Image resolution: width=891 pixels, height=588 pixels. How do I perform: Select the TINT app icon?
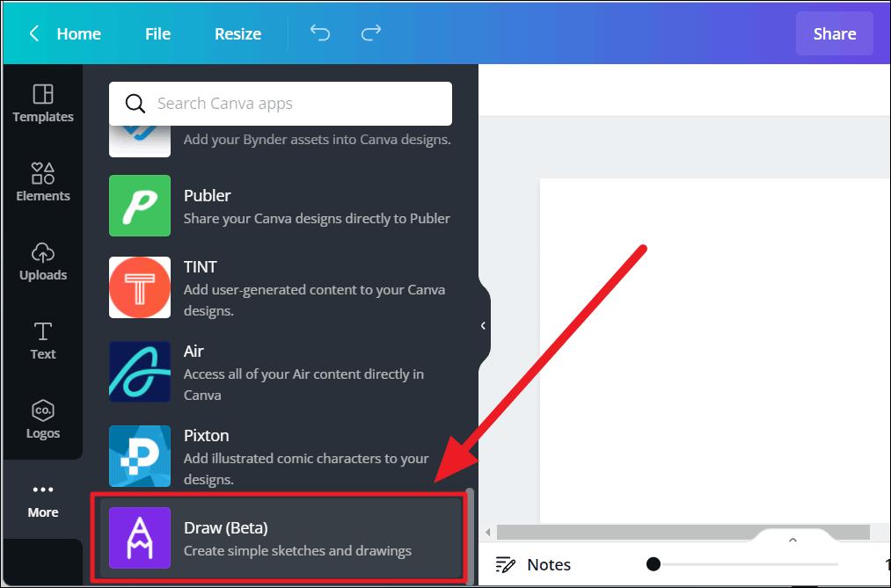pos(139,287)
